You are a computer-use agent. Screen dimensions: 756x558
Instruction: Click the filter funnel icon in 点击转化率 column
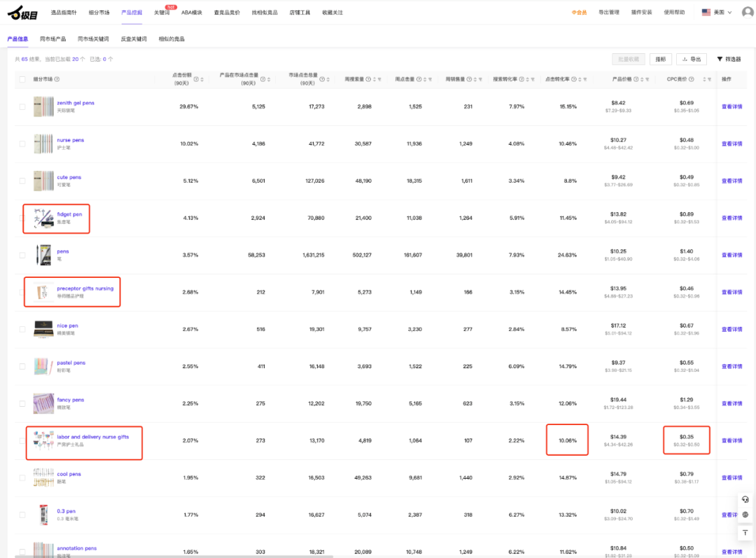point(584,79)
